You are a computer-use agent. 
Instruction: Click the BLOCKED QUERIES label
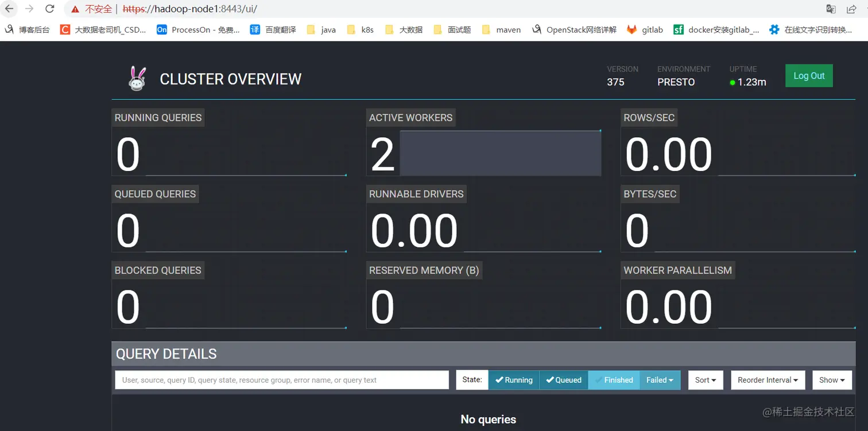[158, 270]
